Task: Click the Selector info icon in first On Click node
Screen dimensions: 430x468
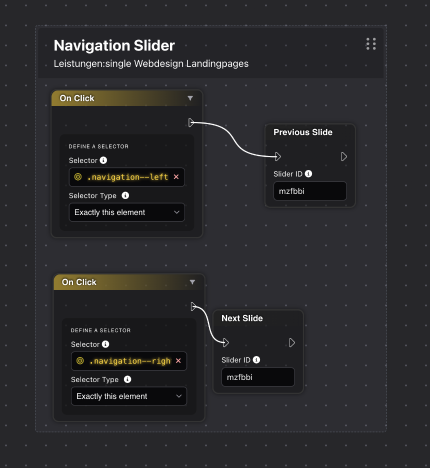Action: pyautogui.click(x=103, y=160)
